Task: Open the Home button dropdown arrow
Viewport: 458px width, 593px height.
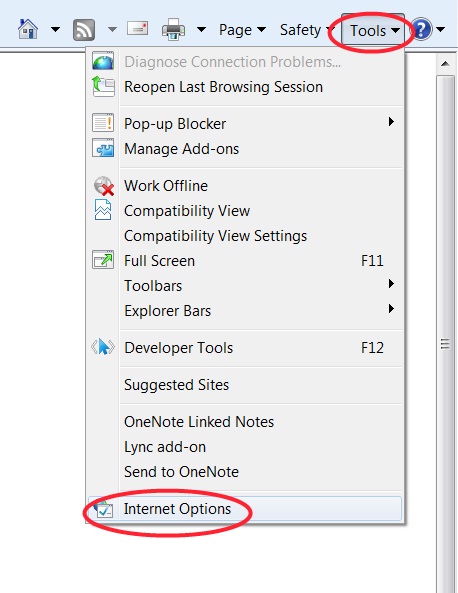Action: coord(55,29)
